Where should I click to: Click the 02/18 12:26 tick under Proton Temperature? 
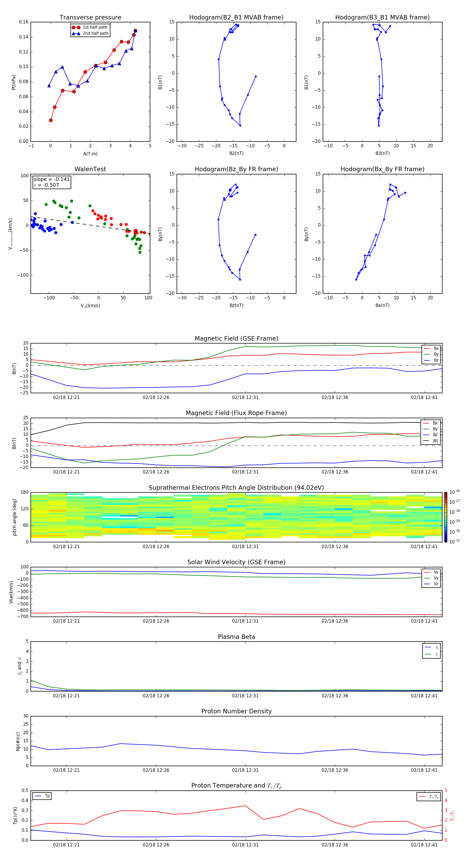coord(156,845)
